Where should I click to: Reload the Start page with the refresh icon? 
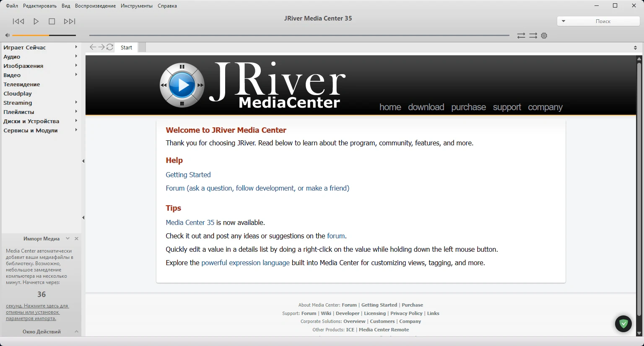click(x=110, y=47)
